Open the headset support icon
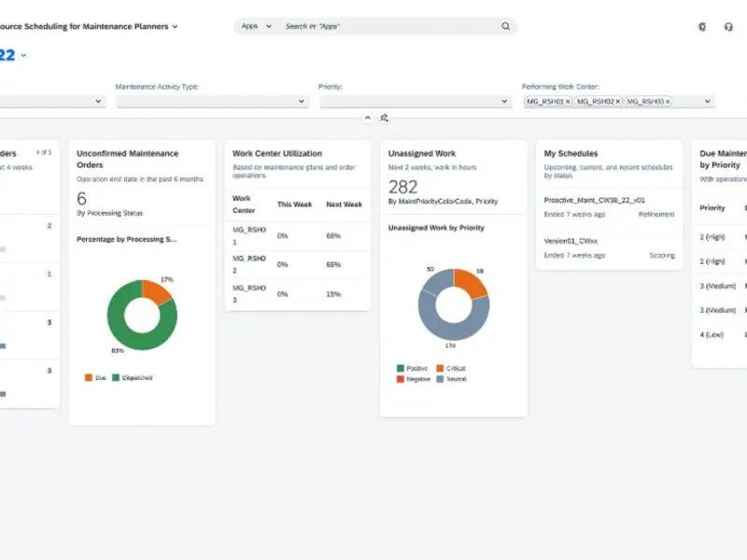Viewport: 747px width, 560px height. 728,27
